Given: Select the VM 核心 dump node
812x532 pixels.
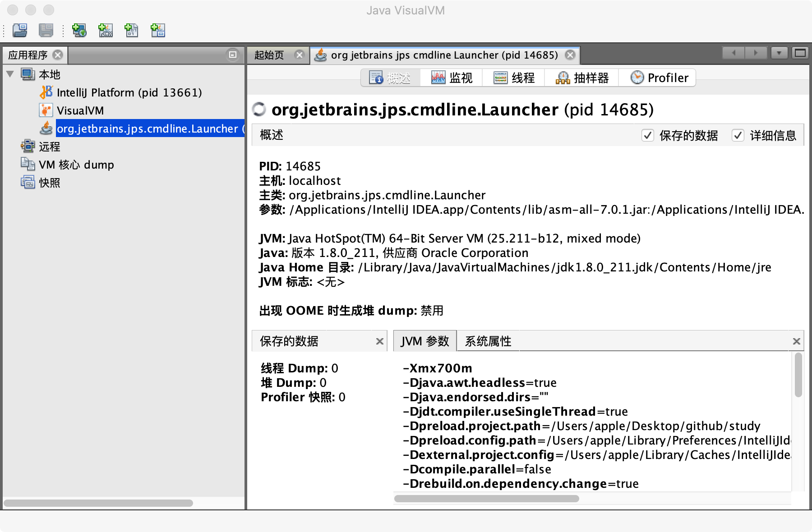Looking at the screenshot, I should tap(76, 165).
